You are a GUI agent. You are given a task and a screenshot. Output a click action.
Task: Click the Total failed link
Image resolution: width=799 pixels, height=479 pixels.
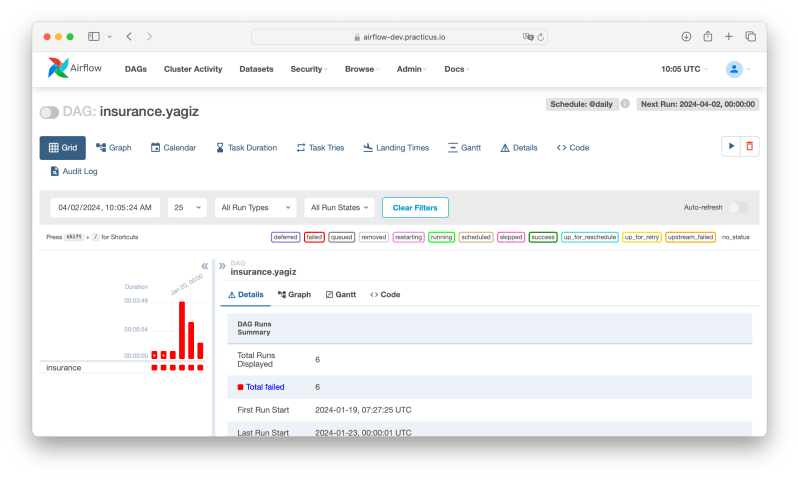(265, 387)
